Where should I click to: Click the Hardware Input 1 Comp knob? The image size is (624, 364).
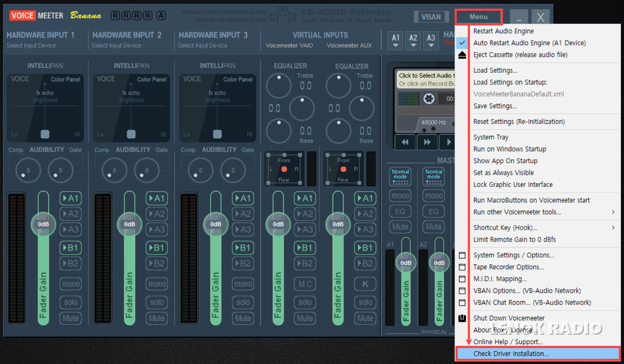tap(28, 170)
